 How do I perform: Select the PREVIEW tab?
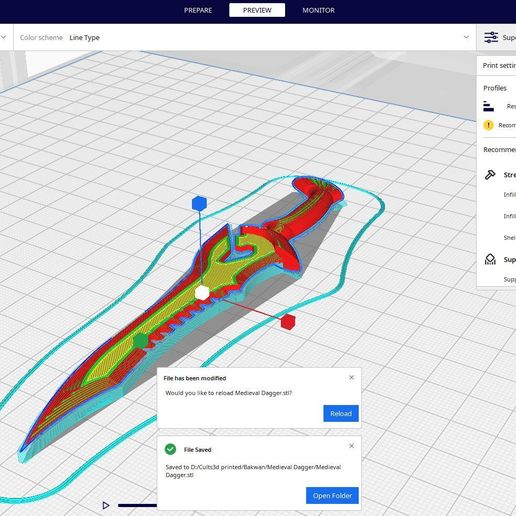click(257, 10)
